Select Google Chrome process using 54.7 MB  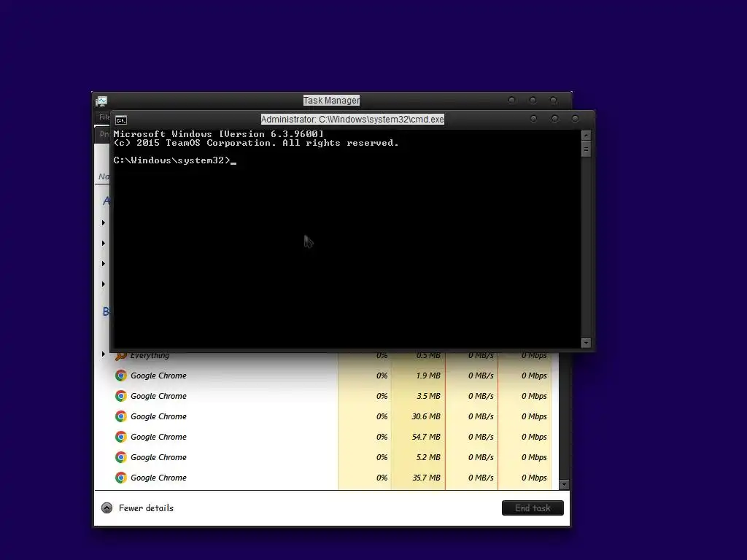tap(158, 437)
